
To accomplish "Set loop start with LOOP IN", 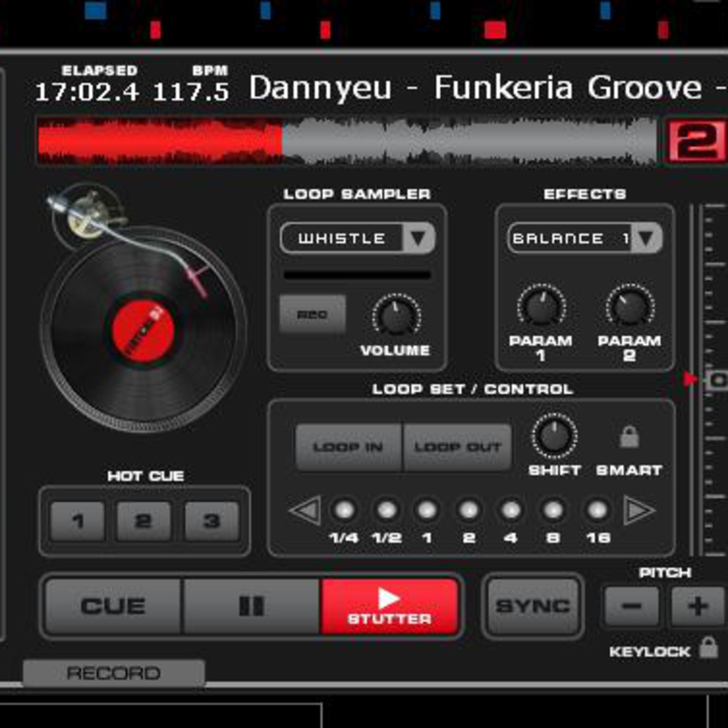I will [348, 447].
